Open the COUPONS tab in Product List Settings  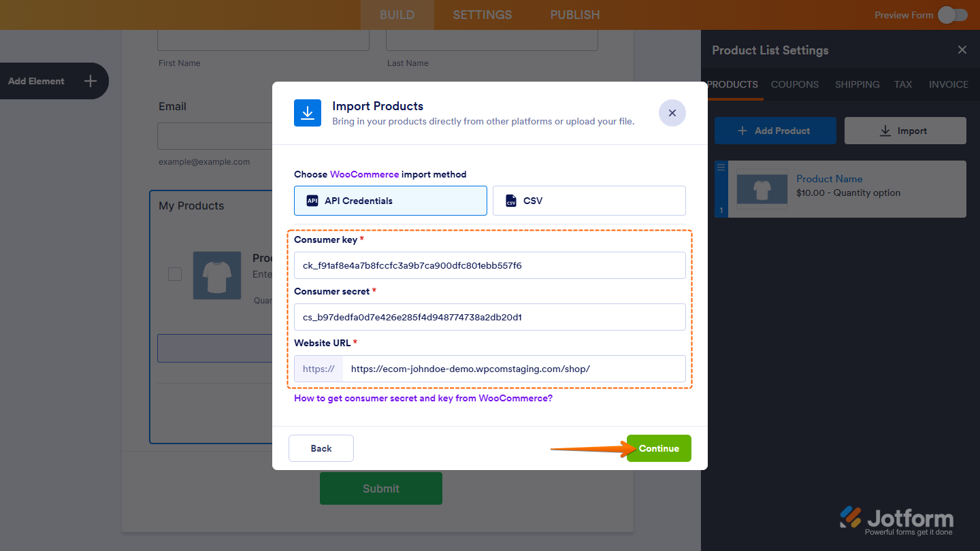click(x=794, y=84)
